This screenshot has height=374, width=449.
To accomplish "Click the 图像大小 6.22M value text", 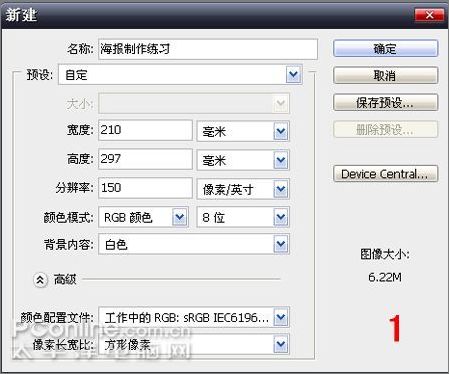I will (x=385, y=277).
